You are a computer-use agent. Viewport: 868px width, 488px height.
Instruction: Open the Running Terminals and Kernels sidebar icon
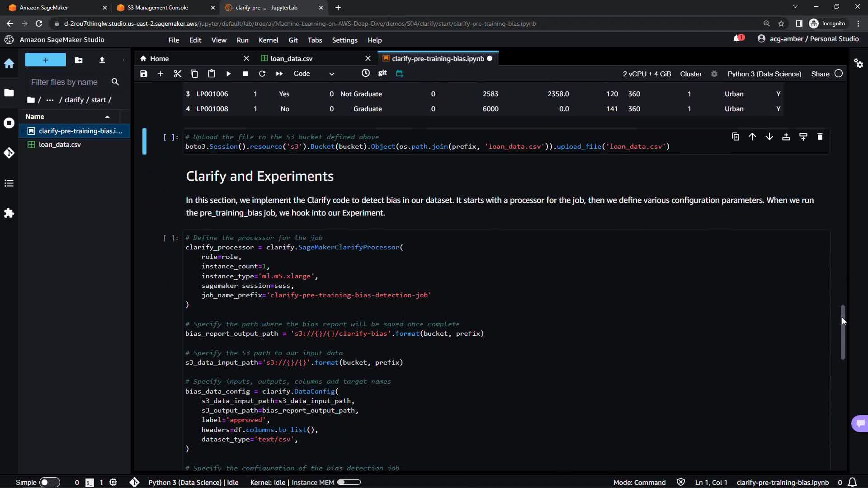[x=9, y=123]
